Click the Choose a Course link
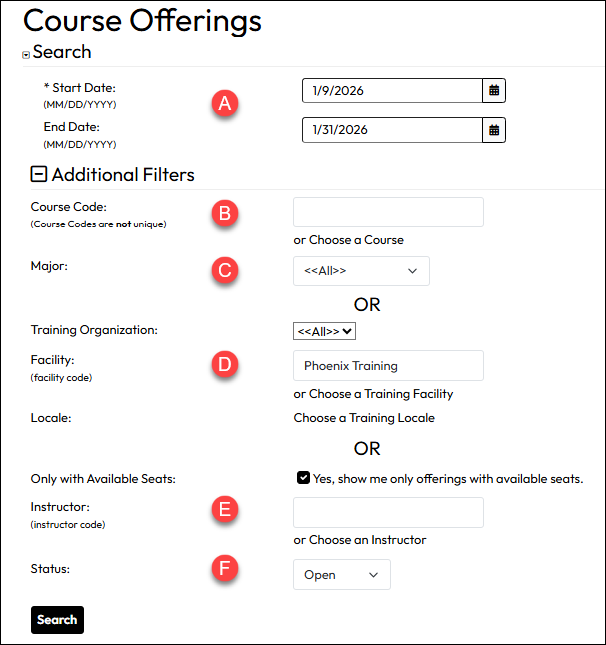Viewport: 606px width, 645px height. click(356, 240)
